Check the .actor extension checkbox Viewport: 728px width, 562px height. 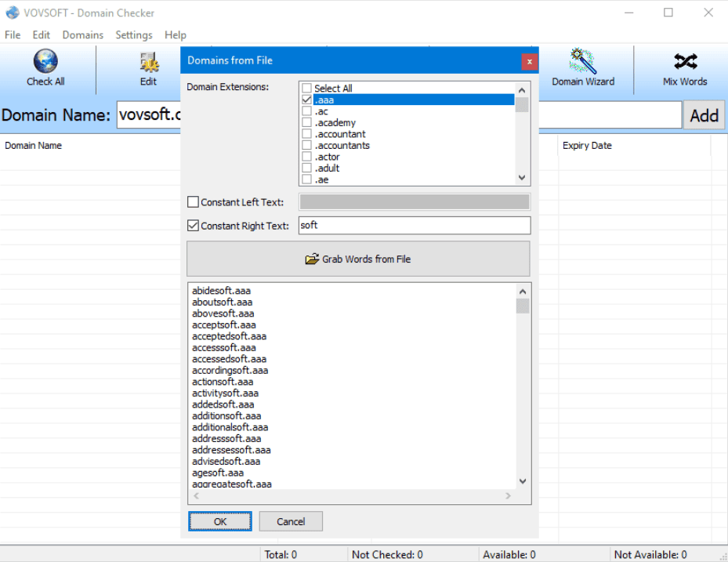[x=306, y=157]
